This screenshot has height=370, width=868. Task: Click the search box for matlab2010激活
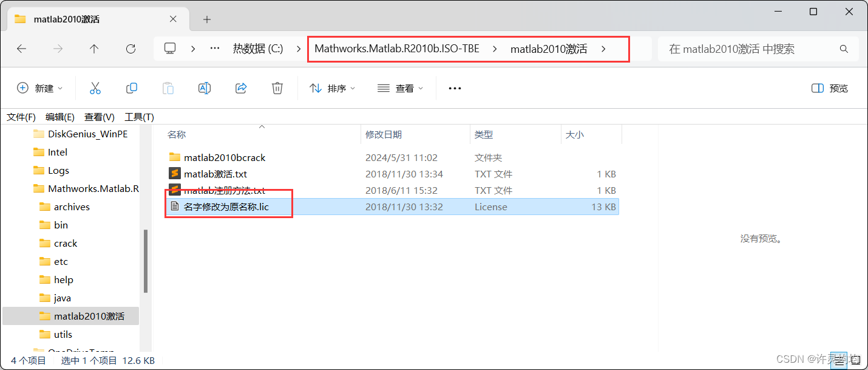point(758,49)
